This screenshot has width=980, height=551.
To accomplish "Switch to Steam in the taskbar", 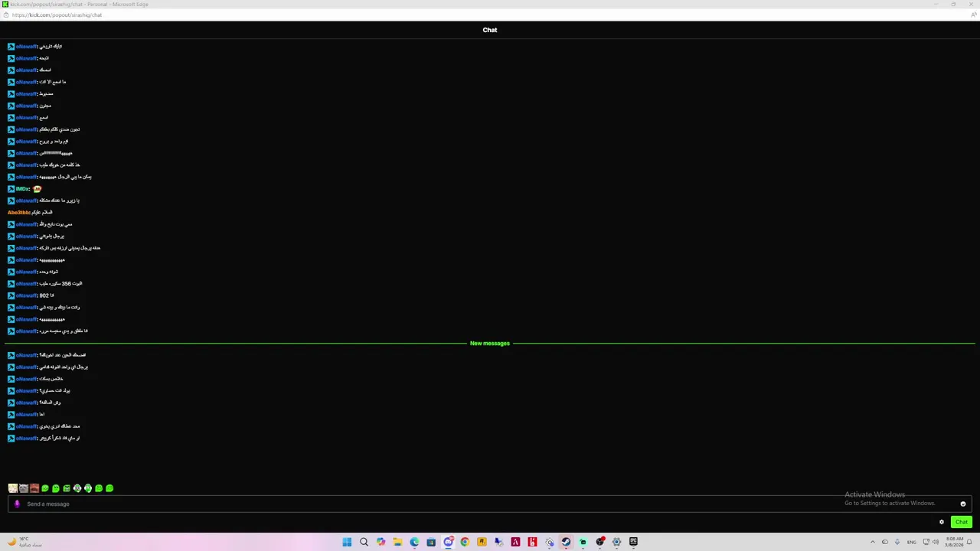I will (566, 542).
